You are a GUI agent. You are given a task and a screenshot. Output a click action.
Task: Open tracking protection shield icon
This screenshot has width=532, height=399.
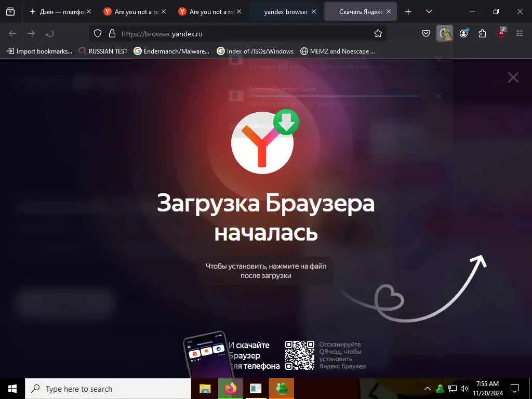(98, 33)
